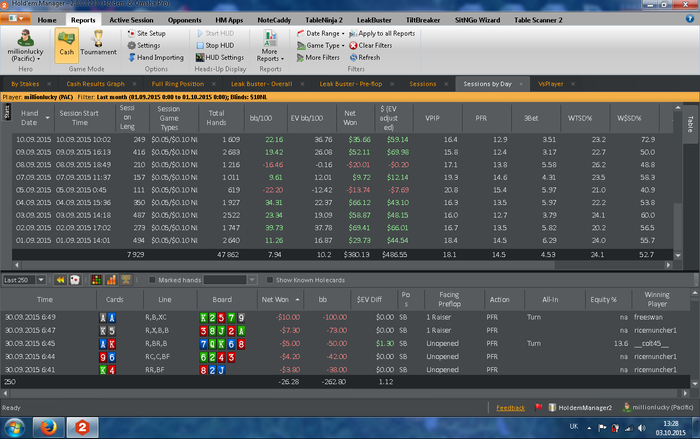Refresh the report
Viewport: 700px width, 439px height.
(365, 57)
